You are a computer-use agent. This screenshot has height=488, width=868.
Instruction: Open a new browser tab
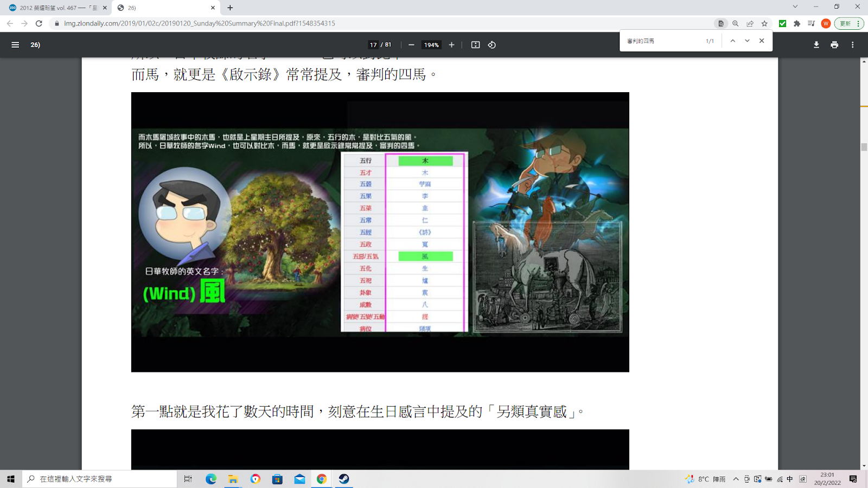click(x=230, y=8)
